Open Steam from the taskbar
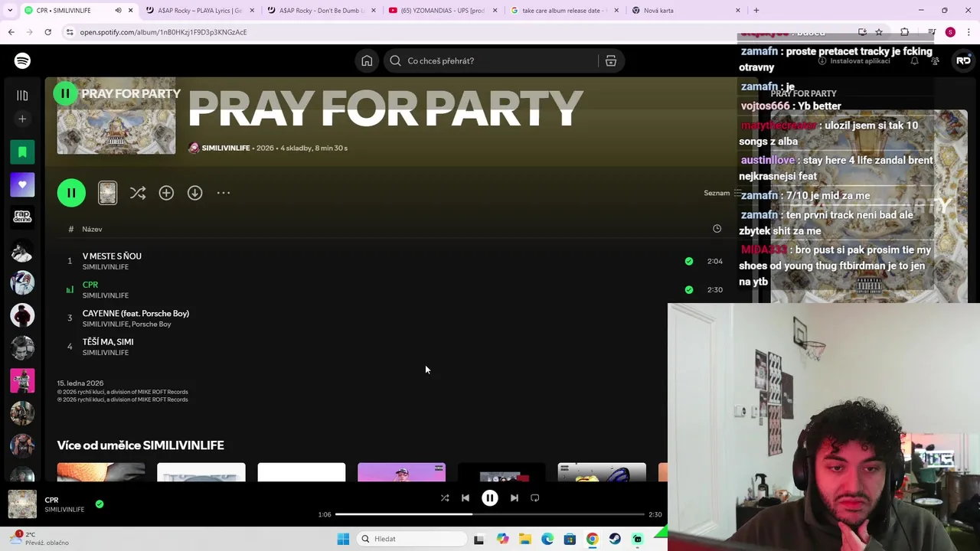The height and width of the screenshot is (551, 980). (615, 539)
